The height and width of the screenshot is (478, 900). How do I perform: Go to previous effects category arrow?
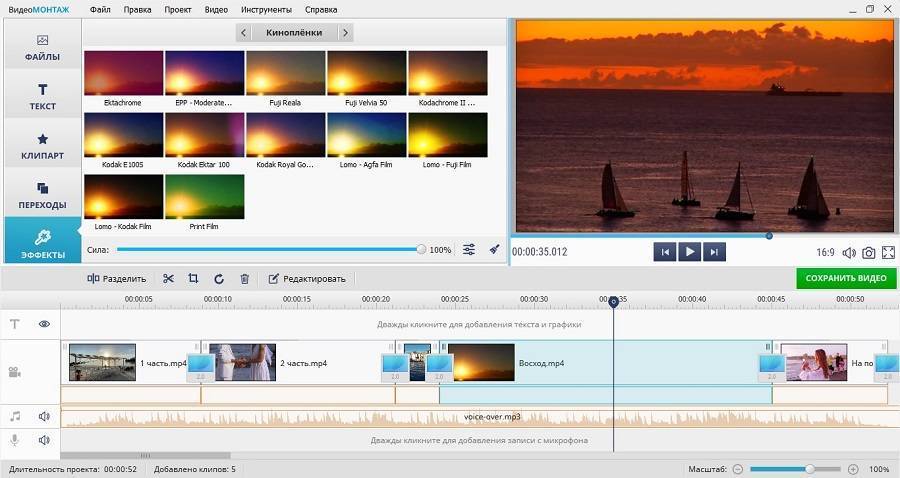(x=243, y=33)
